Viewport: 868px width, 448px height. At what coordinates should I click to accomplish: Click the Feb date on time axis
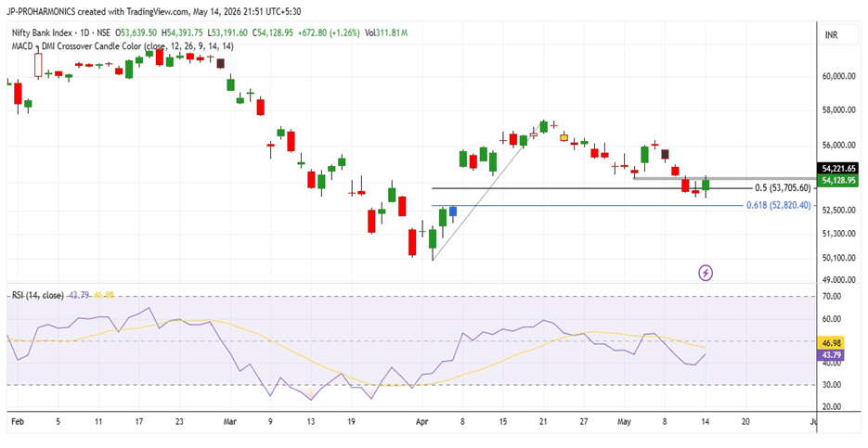tap(17, 421)
